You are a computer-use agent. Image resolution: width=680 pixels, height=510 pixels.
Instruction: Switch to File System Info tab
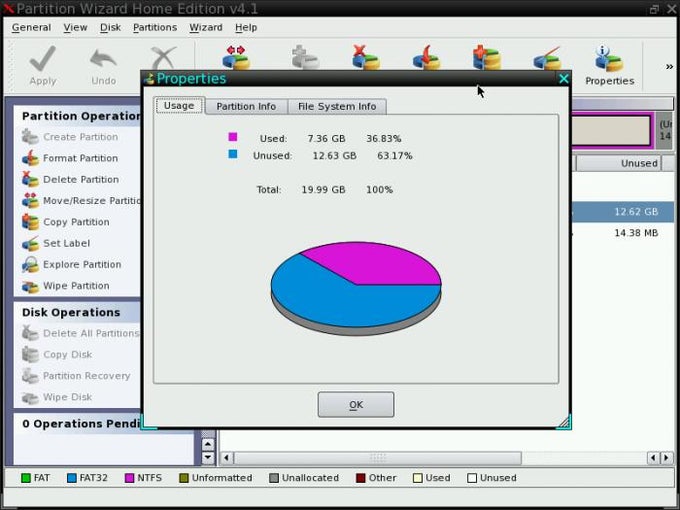(337, 107)
